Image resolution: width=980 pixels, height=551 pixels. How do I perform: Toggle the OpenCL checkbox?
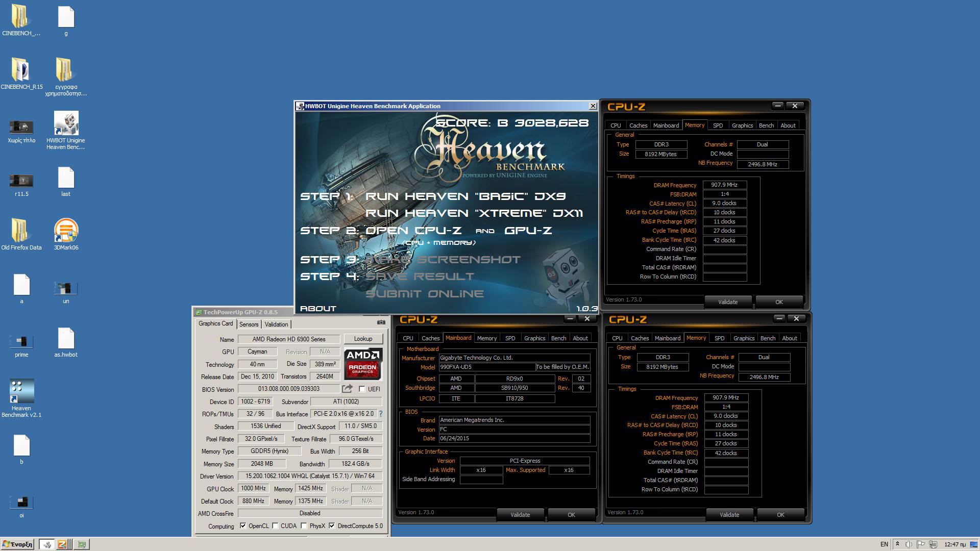(243, 526)
